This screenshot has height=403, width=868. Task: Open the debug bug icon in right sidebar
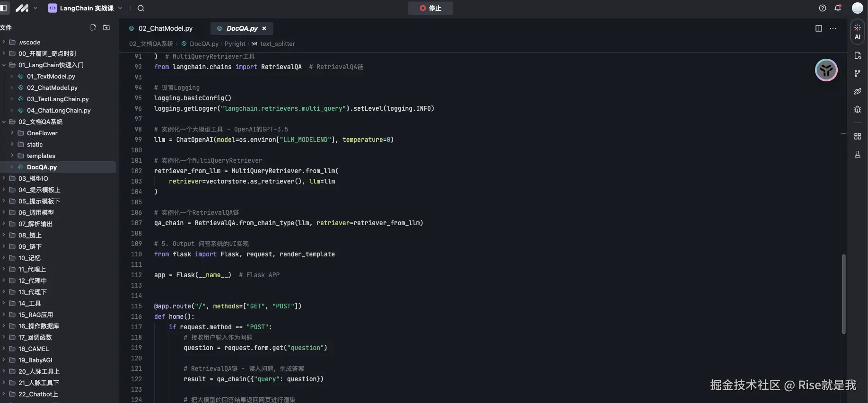coord(857,109)
